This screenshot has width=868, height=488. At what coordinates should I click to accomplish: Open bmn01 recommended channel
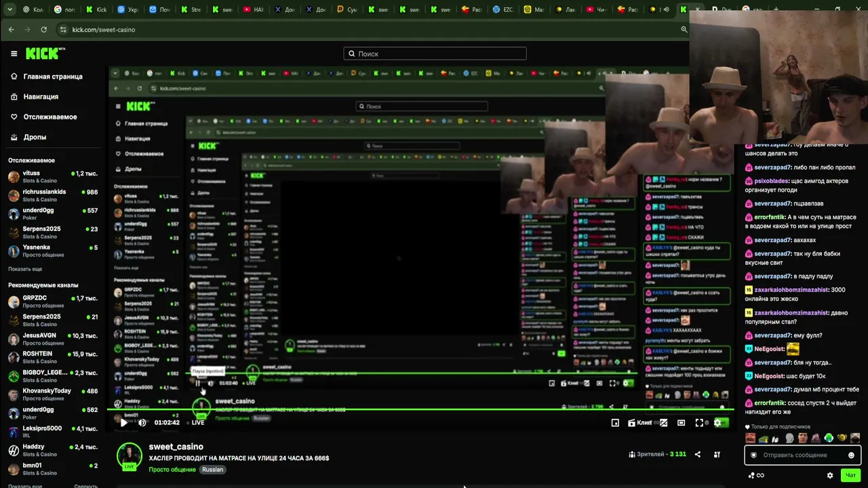[53, 469]
